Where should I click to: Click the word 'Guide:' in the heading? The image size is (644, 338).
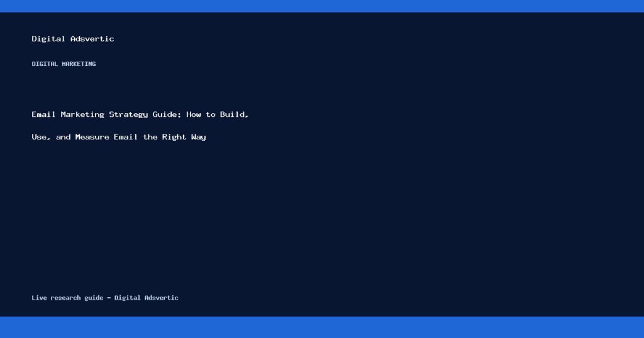(167, 114)
